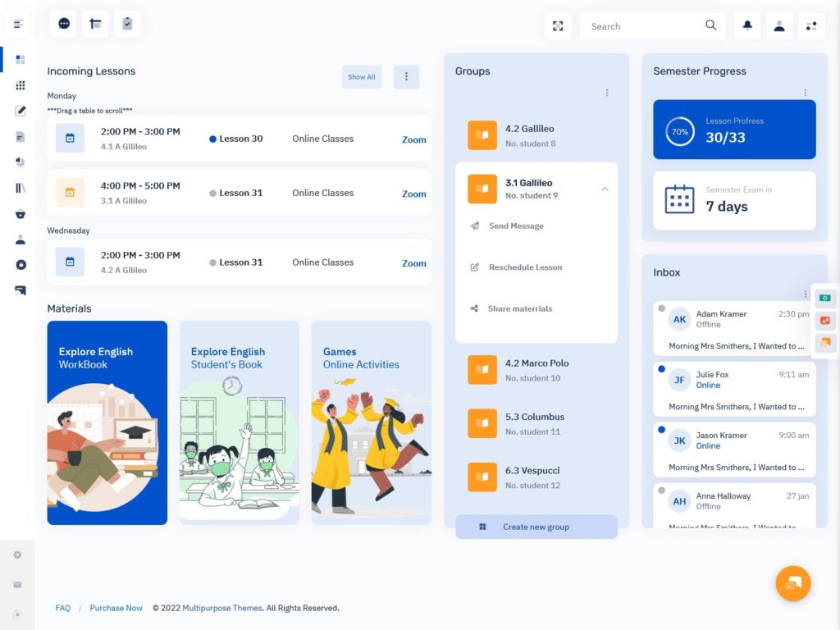Click the red image icon on right edge
Screen dimensions: 840x630
[825, 321]
